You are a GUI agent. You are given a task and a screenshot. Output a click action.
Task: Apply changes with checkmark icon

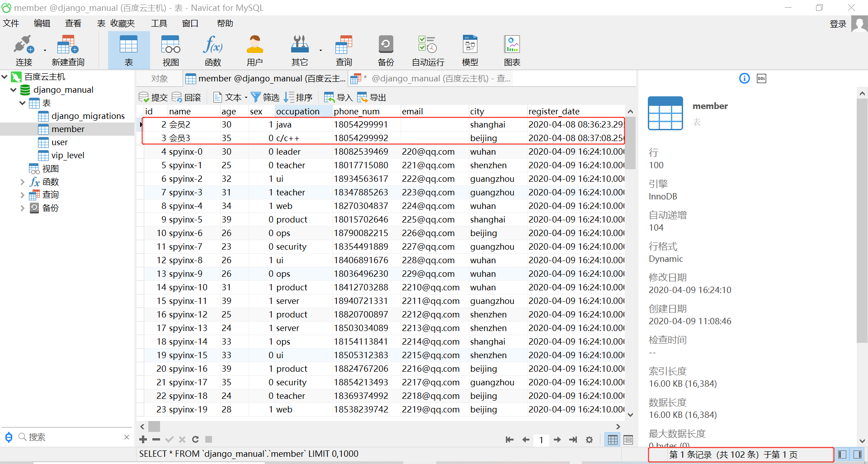pos(169,440)
